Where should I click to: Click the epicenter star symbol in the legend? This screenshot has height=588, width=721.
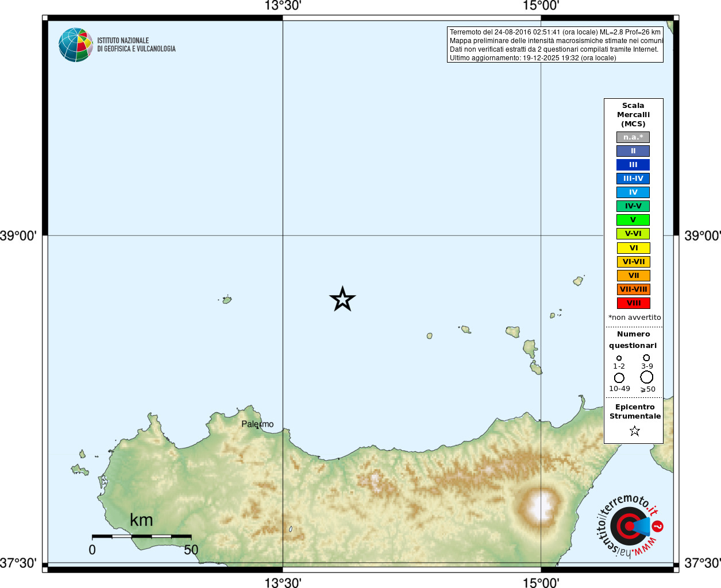634,431
